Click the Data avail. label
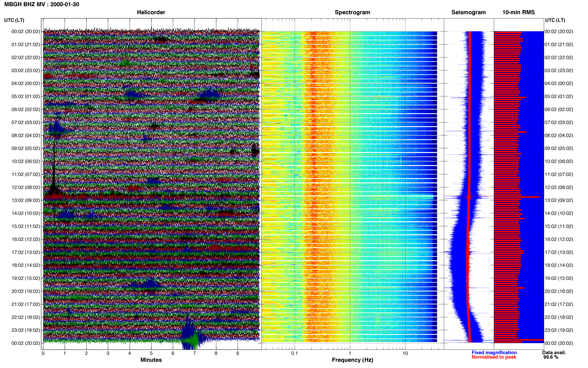The height and width of the screenshot is (368, 588). pos(554,352)
